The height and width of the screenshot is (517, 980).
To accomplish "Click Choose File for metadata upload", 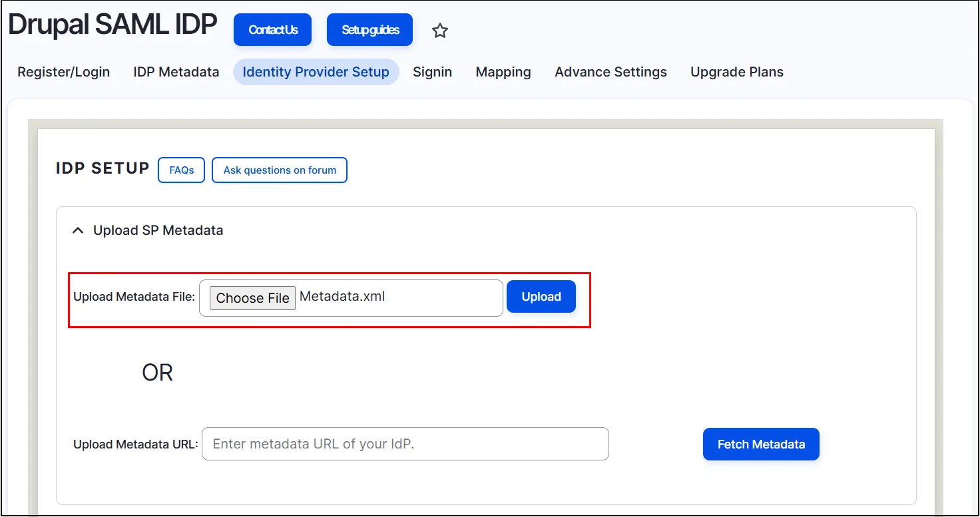I will [x=253, y=298].
